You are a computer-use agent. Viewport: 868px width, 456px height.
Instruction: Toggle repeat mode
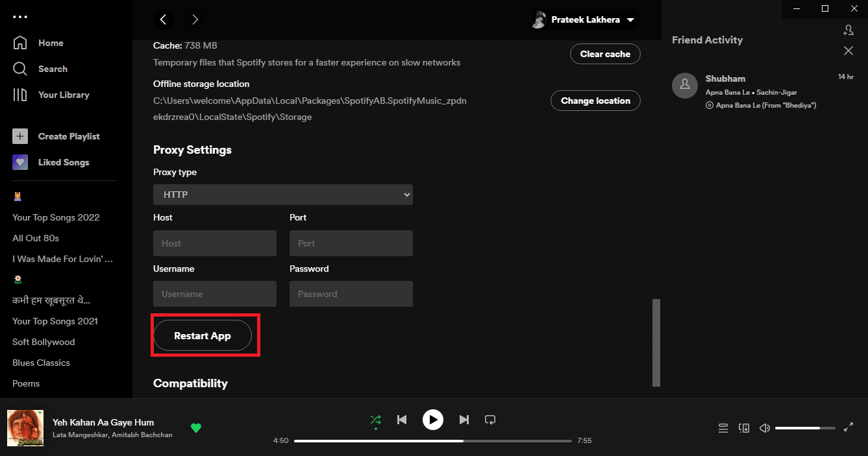tap(490, 420)
